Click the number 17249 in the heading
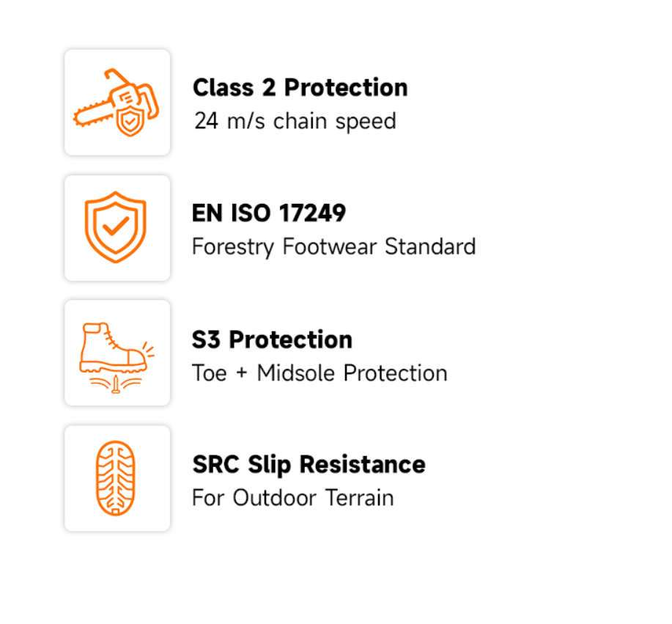672x624 pixels. coord(312,213)
